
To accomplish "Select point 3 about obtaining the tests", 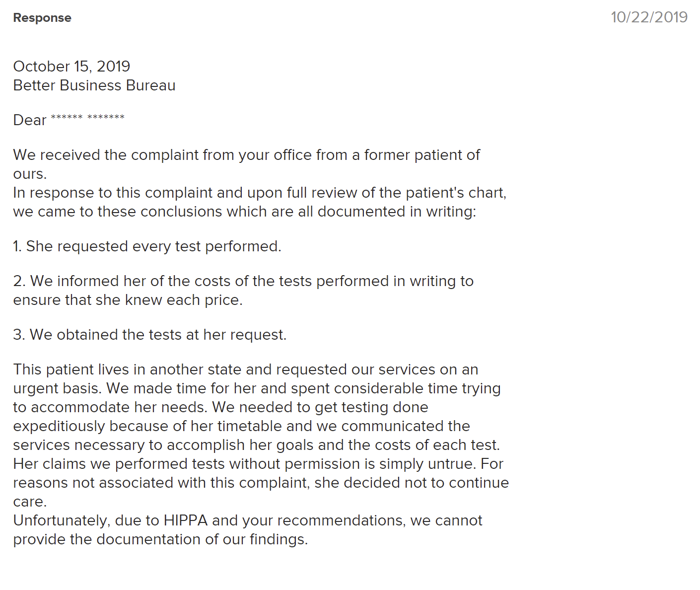I will [x=149, y=335].
